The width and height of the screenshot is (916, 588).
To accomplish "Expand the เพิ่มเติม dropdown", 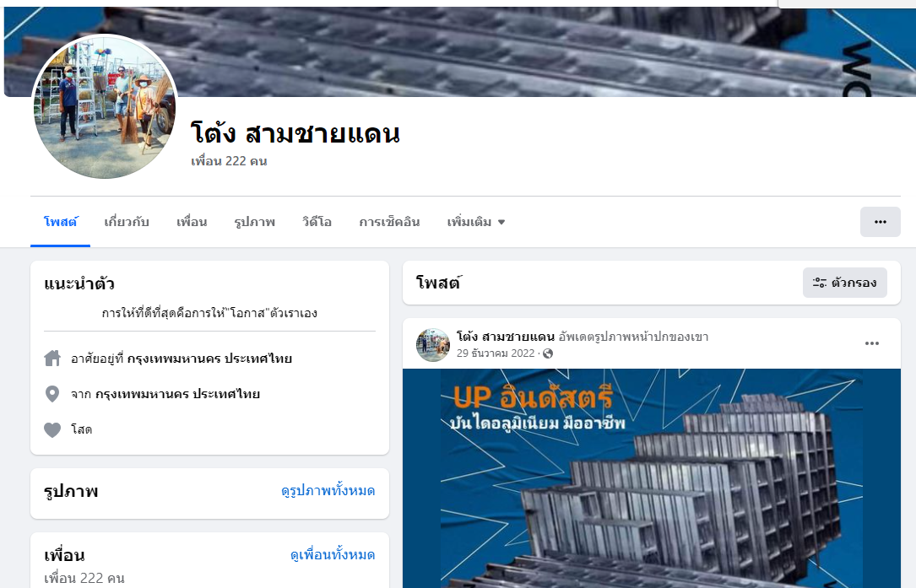I will [x=476, y=222].
